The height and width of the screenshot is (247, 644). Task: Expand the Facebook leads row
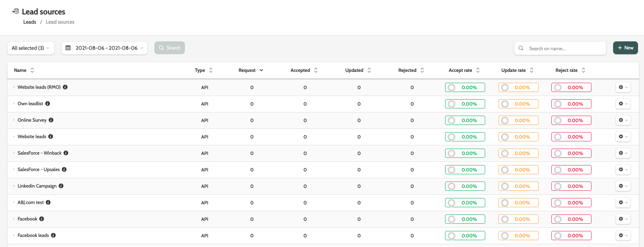(14, 235)
